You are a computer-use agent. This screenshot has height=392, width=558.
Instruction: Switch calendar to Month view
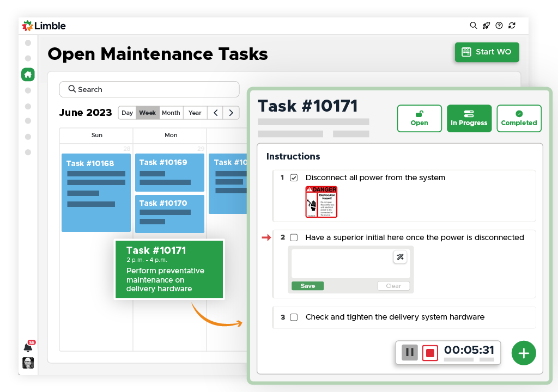[171, 113]
